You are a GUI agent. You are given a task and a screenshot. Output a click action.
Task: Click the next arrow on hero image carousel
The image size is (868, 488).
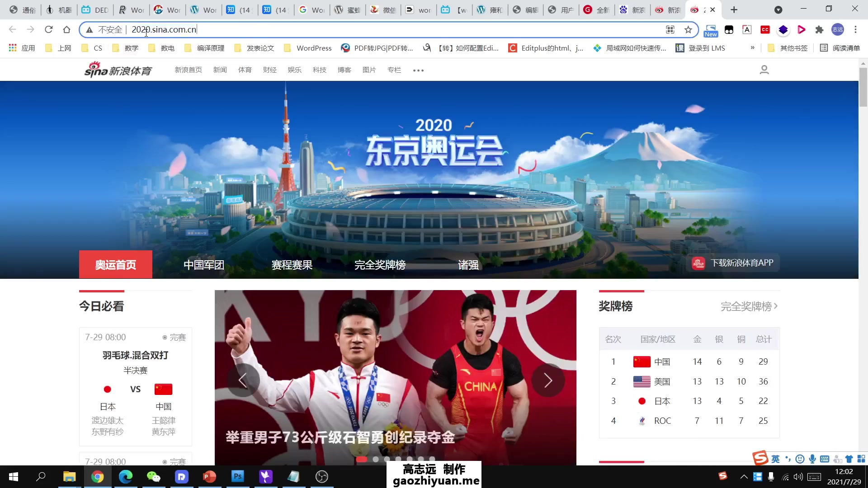coord(548,380)
